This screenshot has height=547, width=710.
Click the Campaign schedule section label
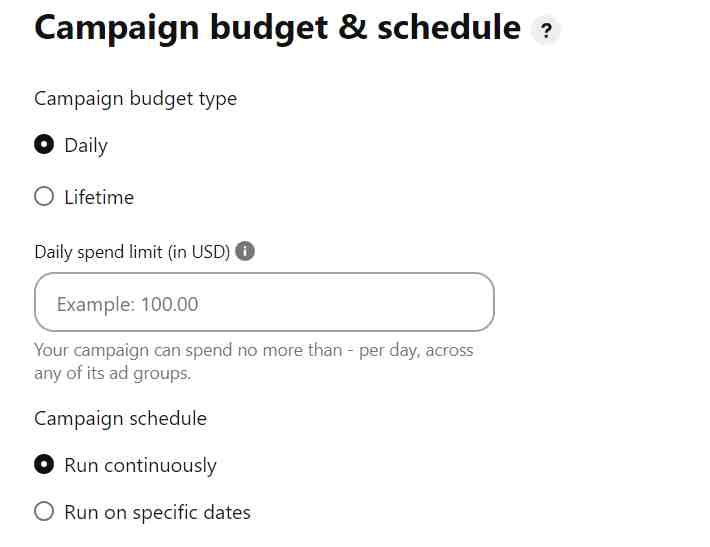(x=120, y=419)
